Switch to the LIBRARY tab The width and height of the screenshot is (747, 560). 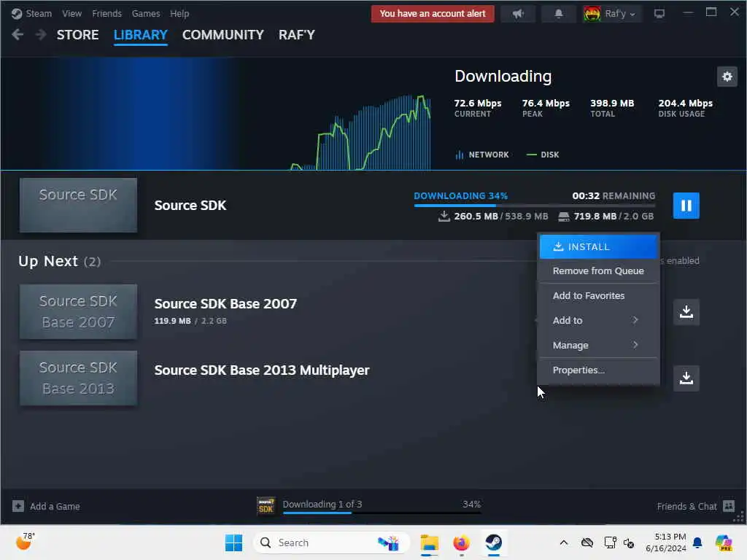(141, 35)
